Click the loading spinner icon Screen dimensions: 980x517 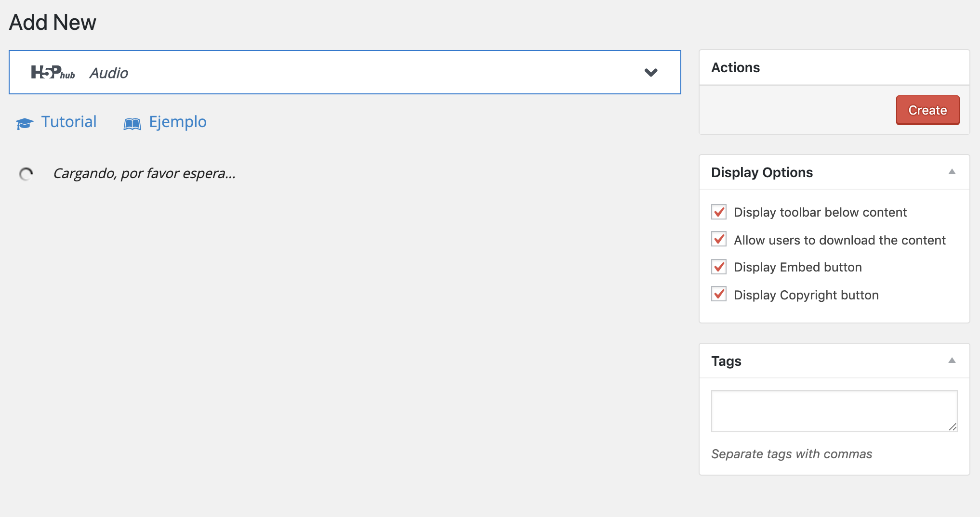coord(26,174)
